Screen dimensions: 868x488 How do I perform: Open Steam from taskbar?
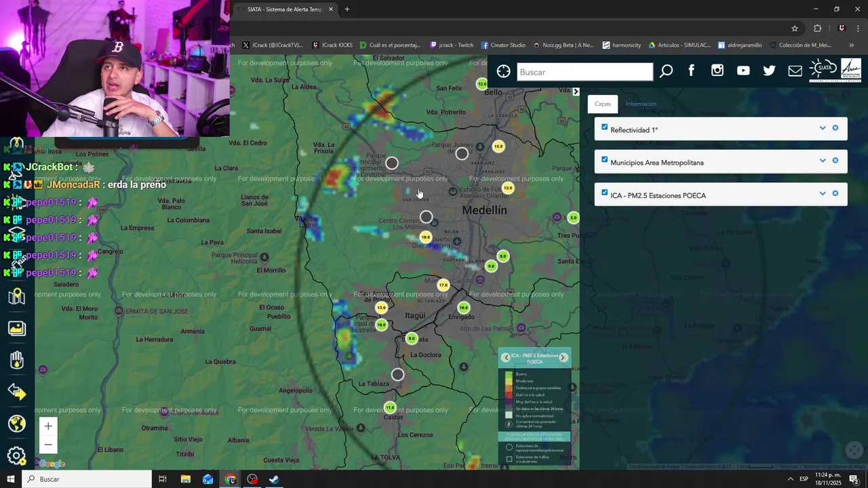click(274, 479)
